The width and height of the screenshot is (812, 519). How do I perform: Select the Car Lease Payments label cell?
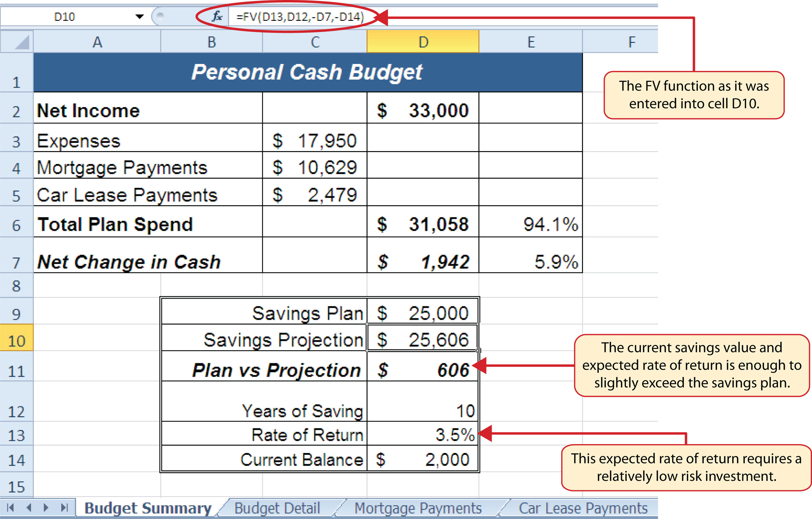[148, 192]
